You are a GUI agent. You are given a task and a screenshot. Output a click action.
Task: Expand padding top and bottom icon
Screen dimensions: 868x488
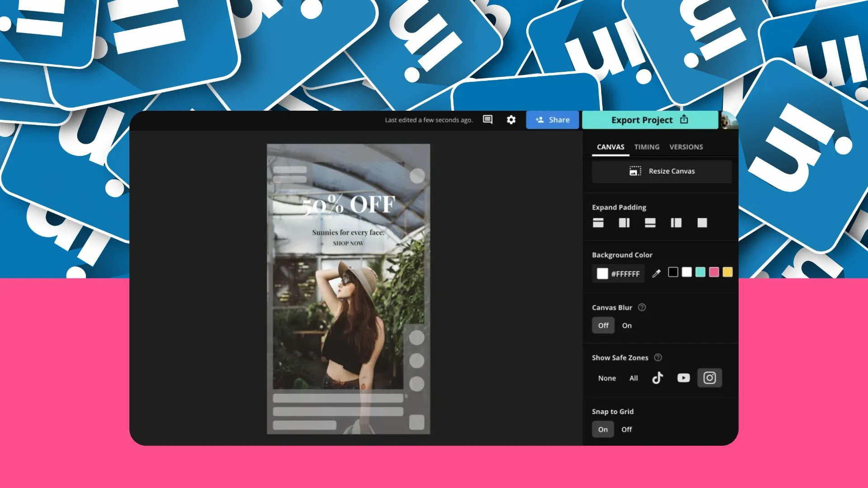pos(598,223)
